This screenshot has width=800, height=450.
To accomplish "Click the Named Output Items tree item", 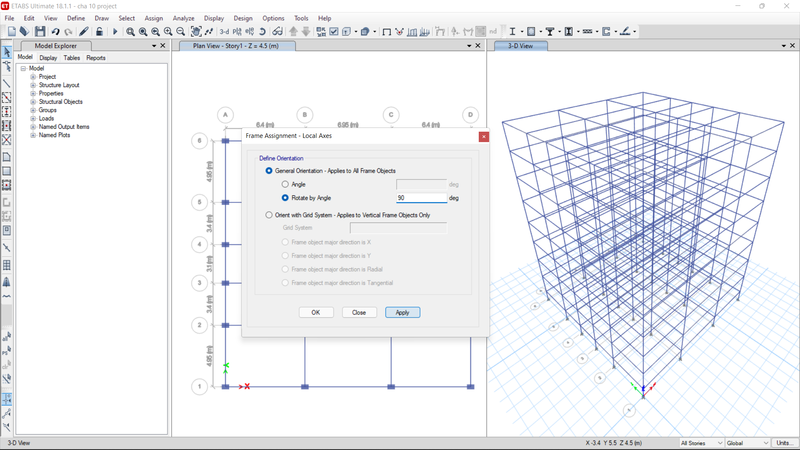I will (64, 127).
